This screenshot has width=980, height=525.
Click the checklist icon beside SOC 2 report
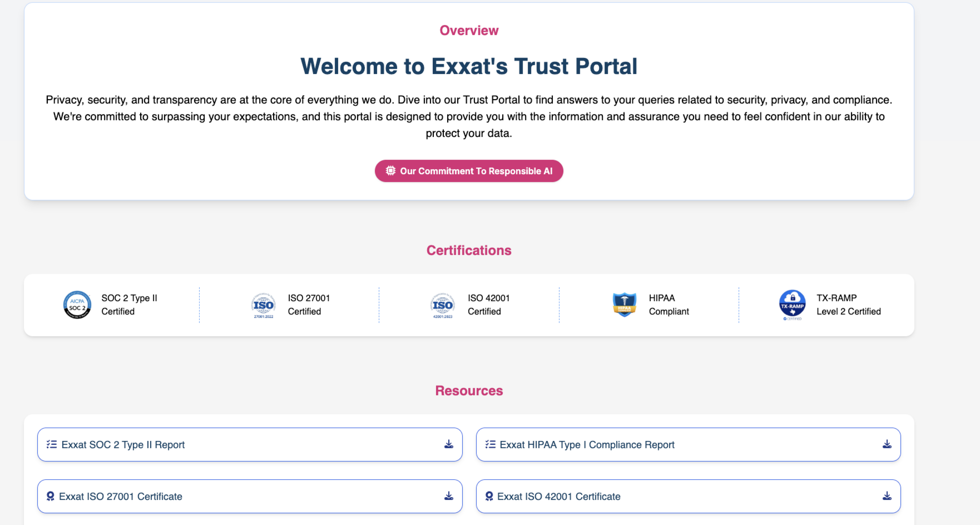pos(51,444)
